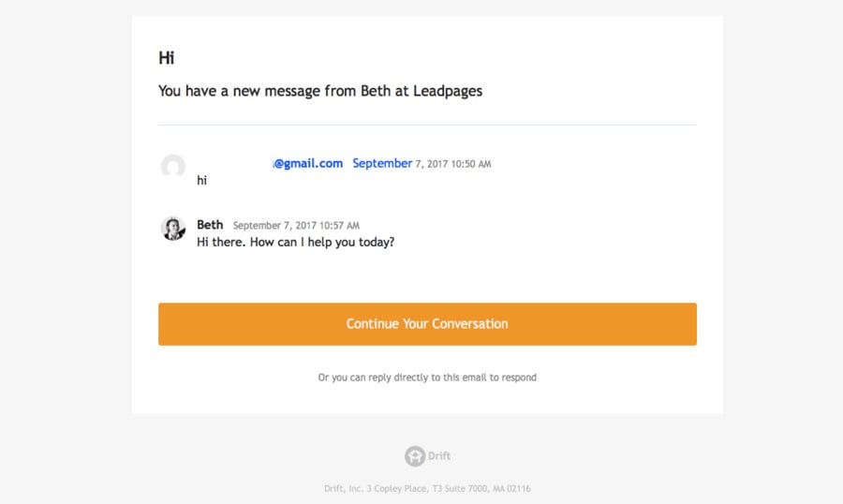
Task: Click the blue September date link
Action: [382, 163]
